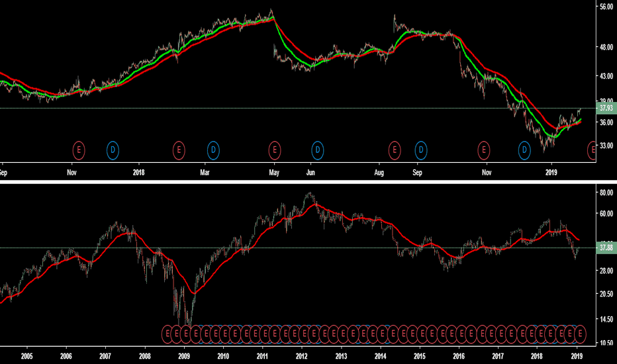Click the E earnings marker right of the Aug label
Image resolution: width=617 pixels, height=364 pixels.
[395, 150]
